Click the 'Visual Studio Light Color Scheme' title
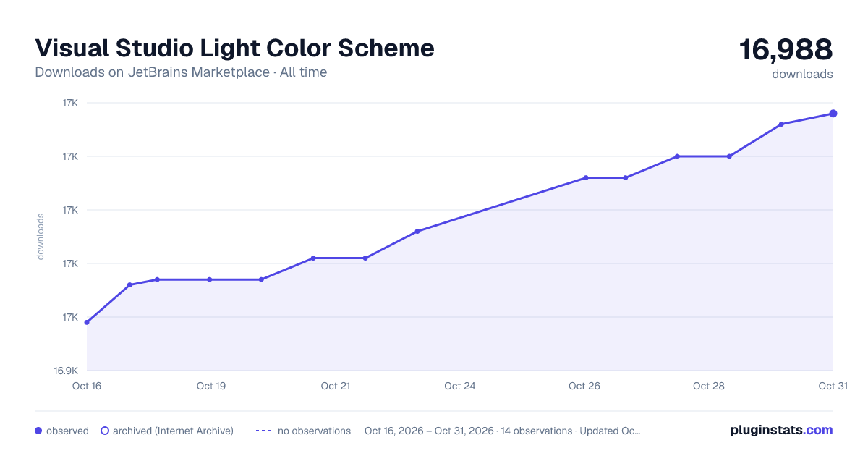The image size is (868, 456). [x=234, y=48]
